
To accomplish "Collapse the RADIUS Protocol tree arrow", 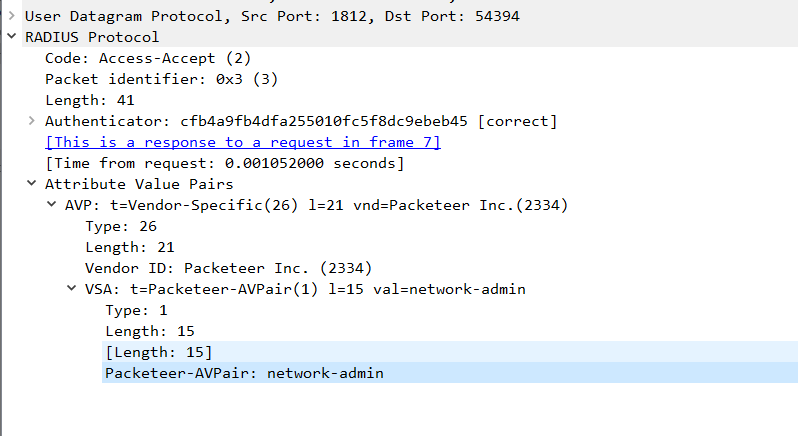I will click(11, 37).
